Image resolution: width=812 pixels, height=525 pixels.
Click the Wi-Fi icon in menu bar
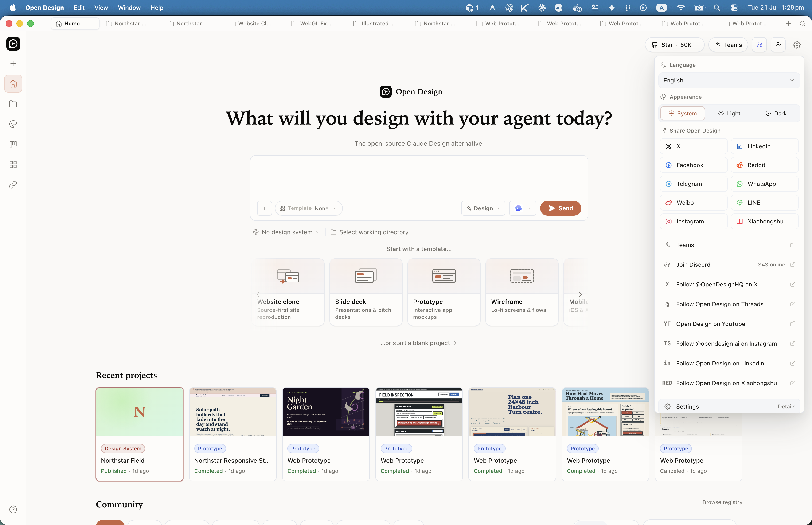680,8
